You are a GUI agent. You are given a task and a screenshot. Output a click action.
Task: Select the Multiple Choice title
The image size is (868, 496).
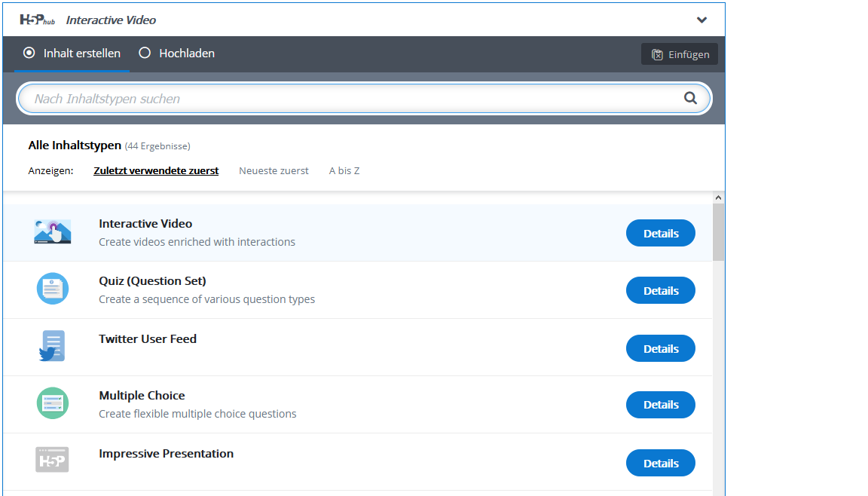click(x=142, y=396)
